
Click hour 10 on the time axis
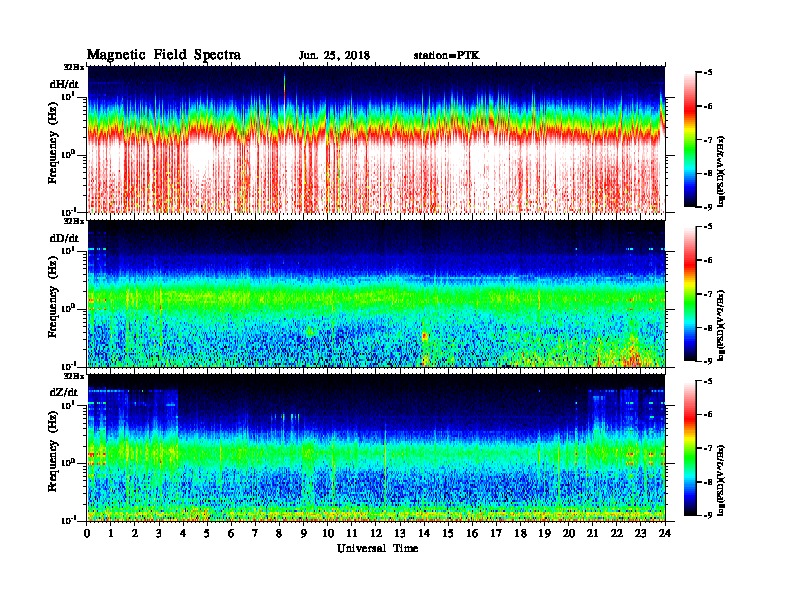coord(328,534)
